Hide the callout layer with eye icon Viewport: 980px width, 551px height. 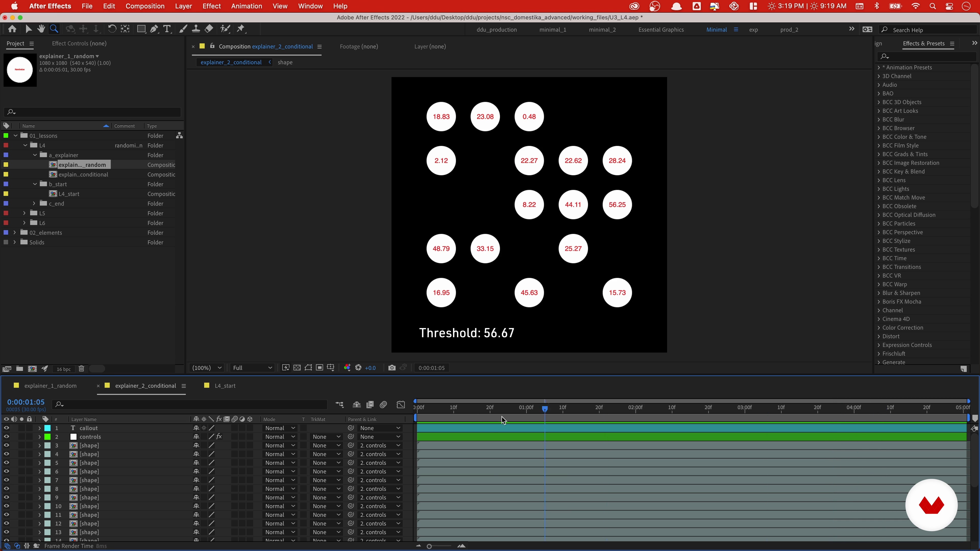click(x=6, y=428)
